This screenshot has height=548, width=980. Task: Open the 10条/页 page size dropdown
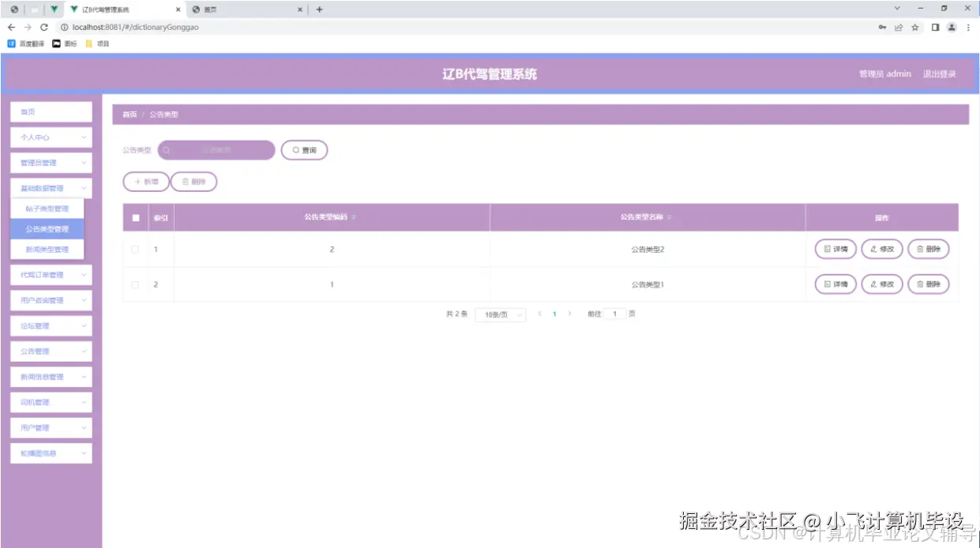(x=501, y=314)
